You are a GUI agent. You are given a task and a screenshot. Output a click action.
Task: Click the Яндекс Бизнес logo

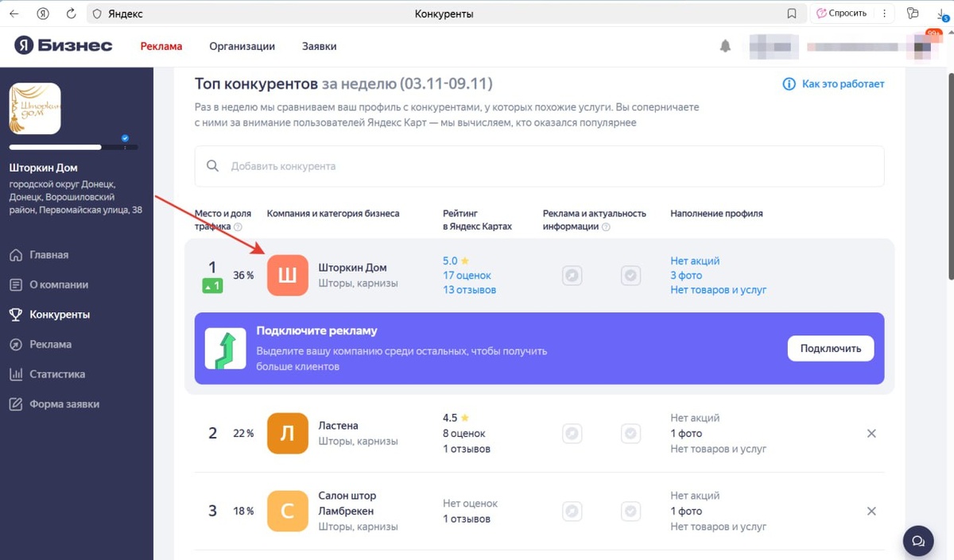click(x=63, y=45)
